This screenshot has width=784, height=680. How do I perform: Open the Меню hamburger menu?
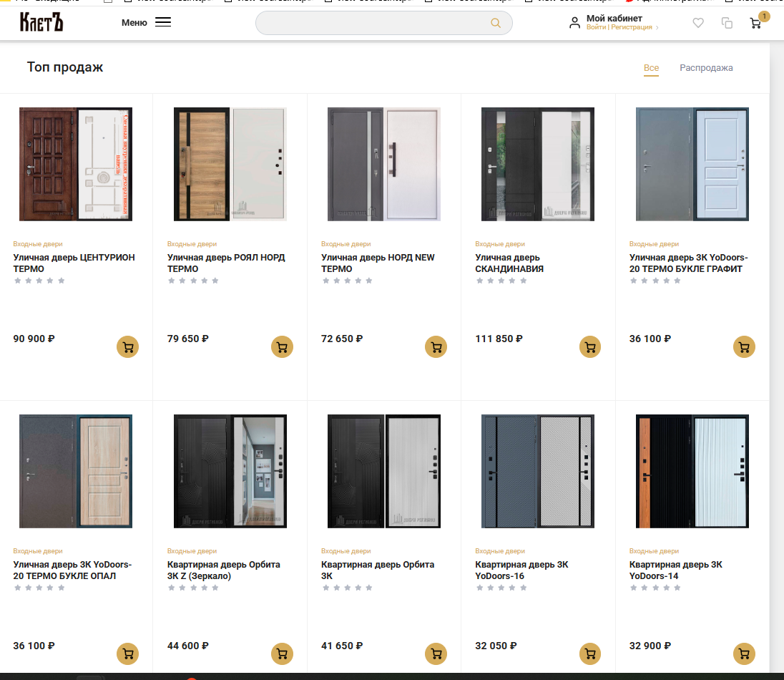(x=162, y=22)
